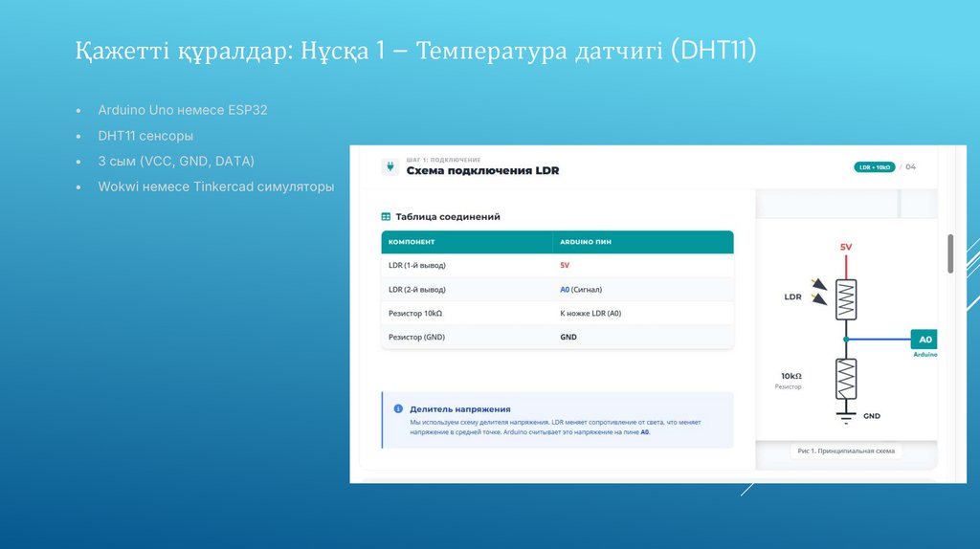Click the ШАГ 1: ПОДКЛЮЧЕНИЕ label
980x549 pixels.
point(443,160)
